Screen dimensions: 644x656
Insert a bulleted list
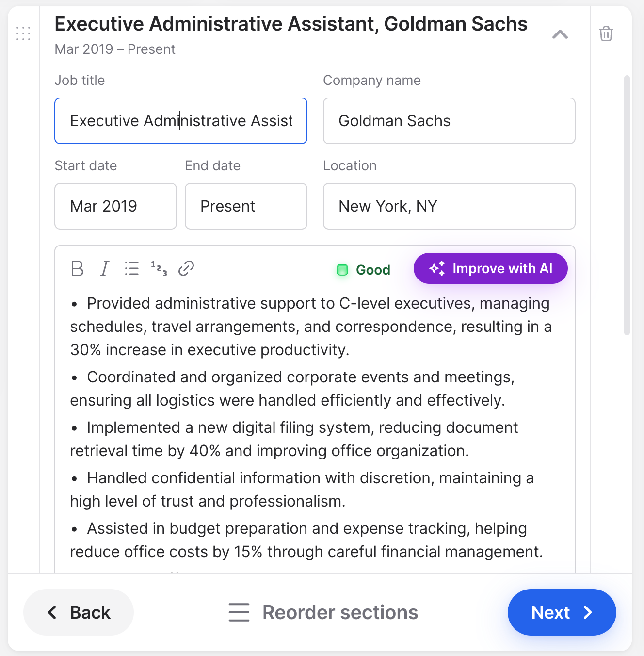click(x=131, y=268)
